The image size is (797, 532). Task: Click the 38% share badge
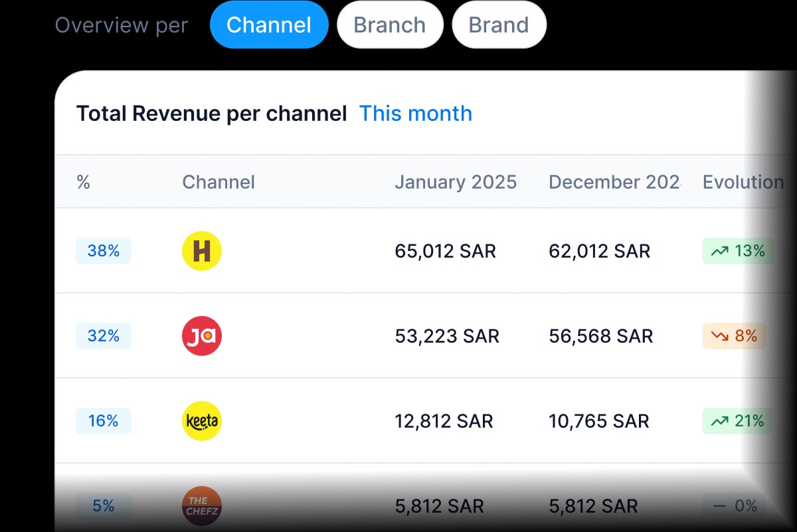(104, 251)
